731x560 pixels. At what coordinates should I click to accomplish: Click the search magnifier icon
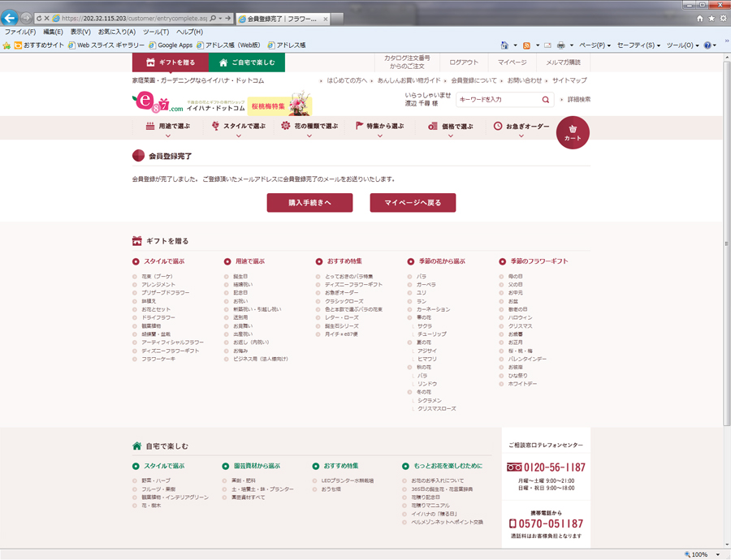click(546, 100)
